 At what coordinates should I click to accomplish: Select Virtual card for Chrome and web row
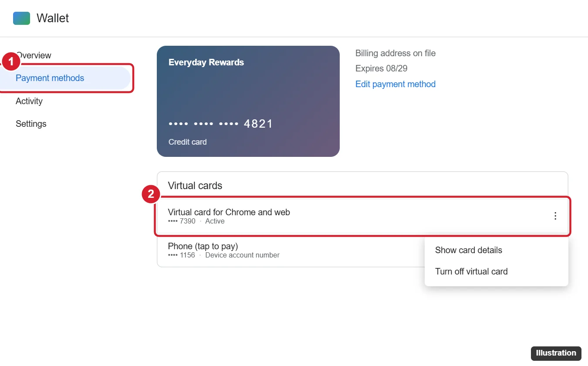point(362,216)
